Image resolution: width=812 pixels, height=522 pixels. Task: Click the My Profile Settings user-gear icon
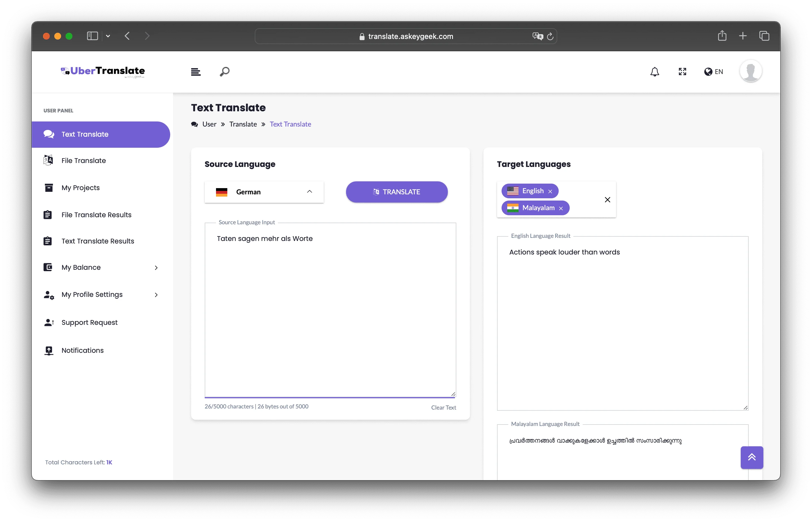(x=49, y=295)
